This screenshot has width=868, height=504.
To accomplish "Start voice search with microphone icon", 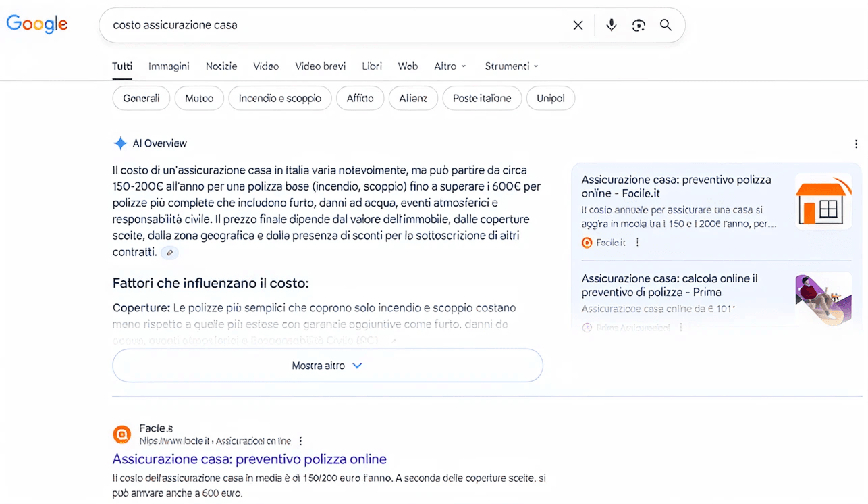I will [x=611, y=25].
